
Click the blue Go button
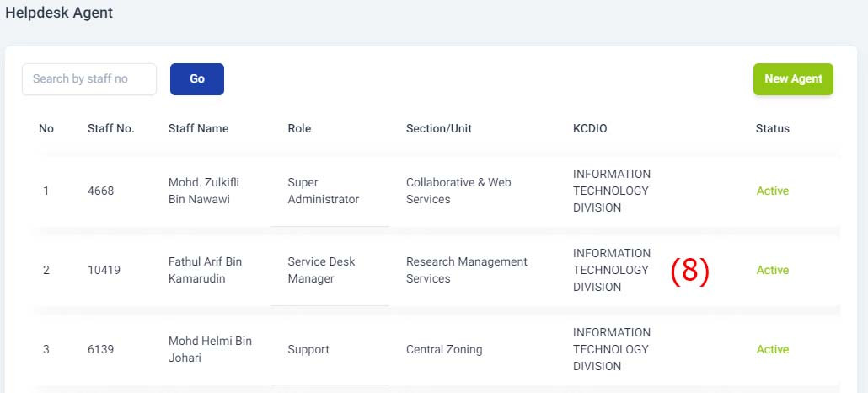point(197,79)
